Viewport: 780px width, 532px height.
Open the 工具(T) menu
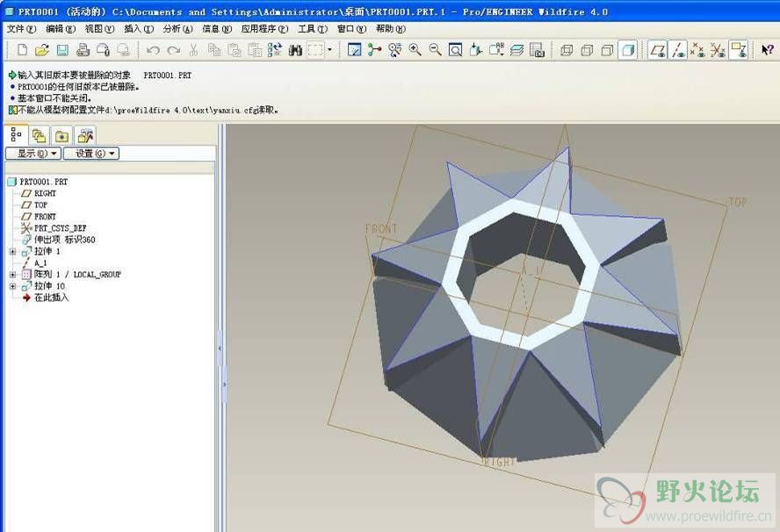pos(313,29)
